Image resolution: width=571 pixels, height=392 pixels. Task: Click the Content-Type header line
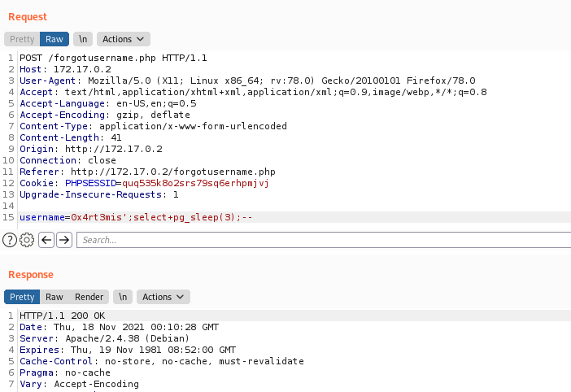coord(153,126)
